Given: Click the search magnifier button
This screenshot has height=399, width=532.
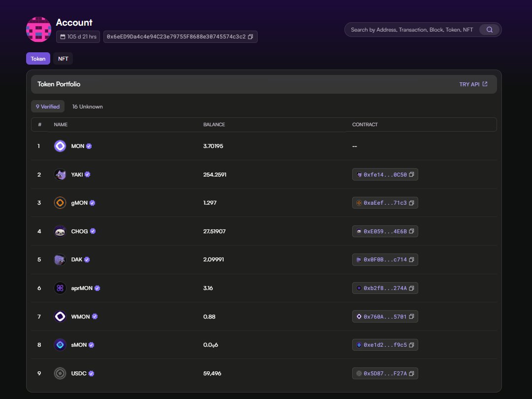Looking at the screenshot, I should (x=489, y=30).
